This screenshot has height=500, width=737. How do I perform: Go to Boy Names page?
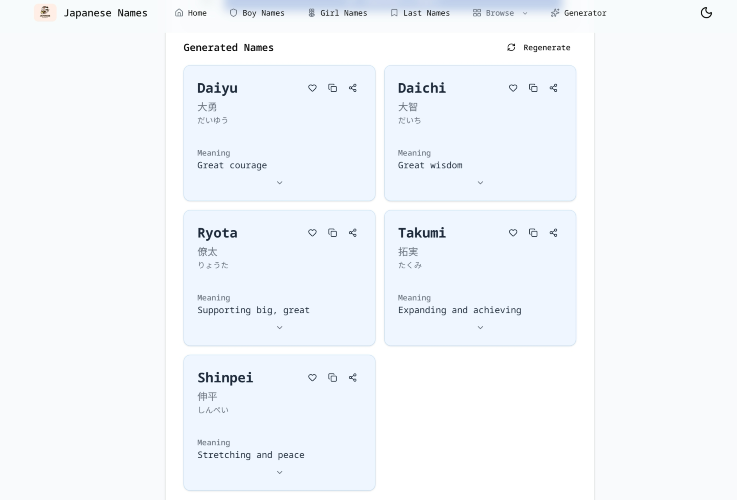[257, 13]
